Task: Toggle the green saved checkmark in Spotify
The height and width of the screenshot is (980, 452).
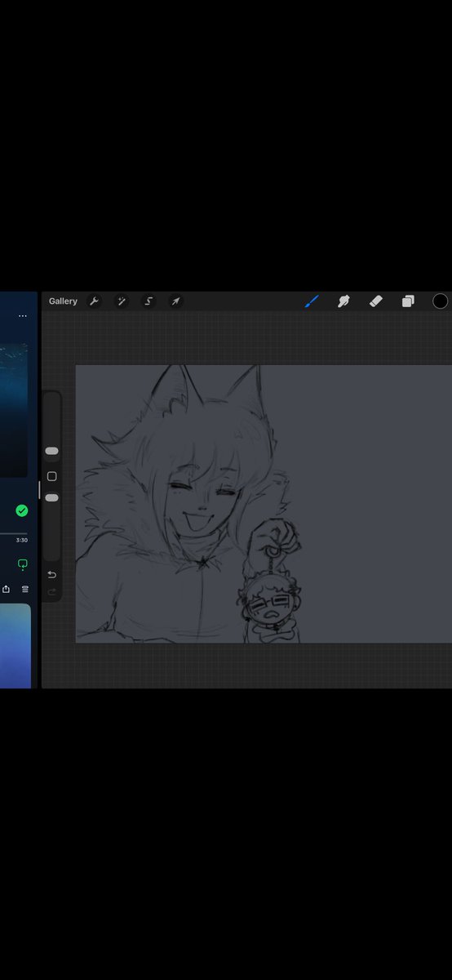Action: point(22,510)
